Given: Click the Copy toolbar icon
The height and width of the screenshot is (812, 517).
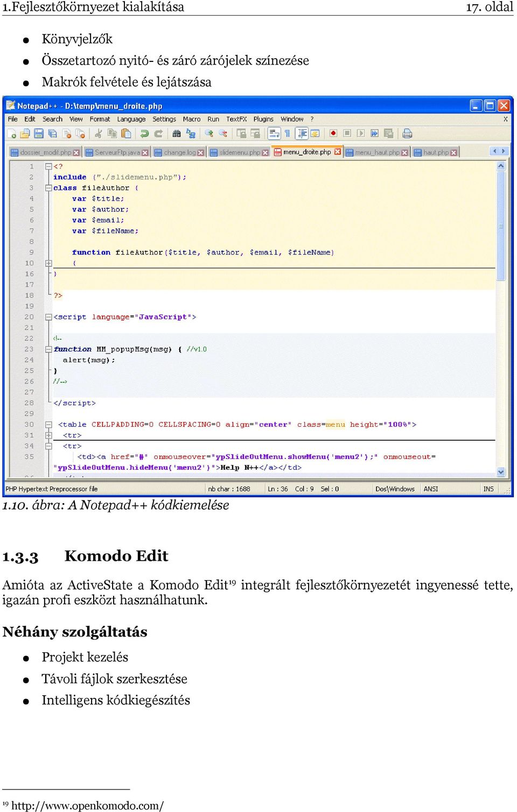Looking at the screenshot, I should [112, 133].
